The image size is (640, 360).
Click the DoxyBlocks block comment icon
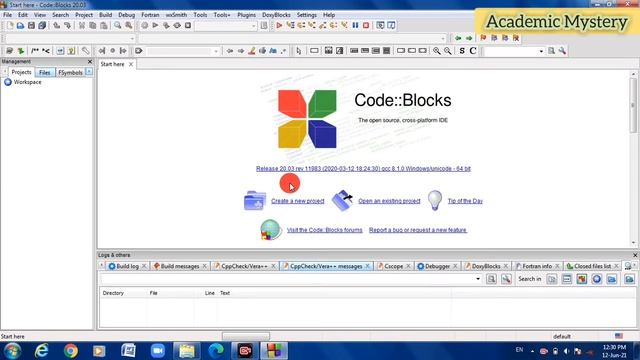click(x=35, y=51)
